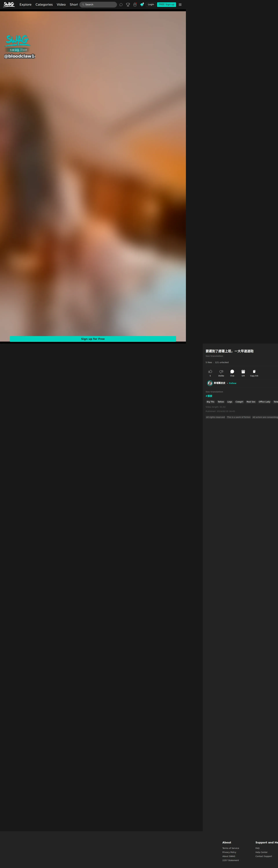
Task: Open About SWAG footer link
Action: [229, 856]
